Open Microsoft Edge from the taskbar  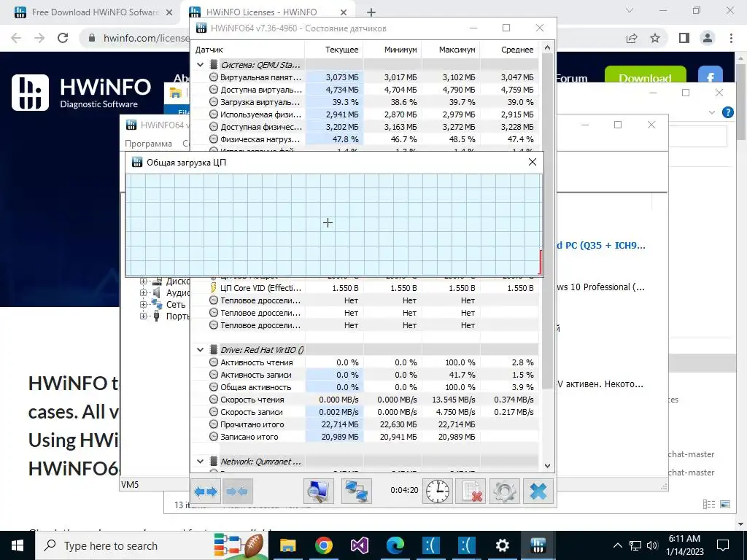coord(395,545)
